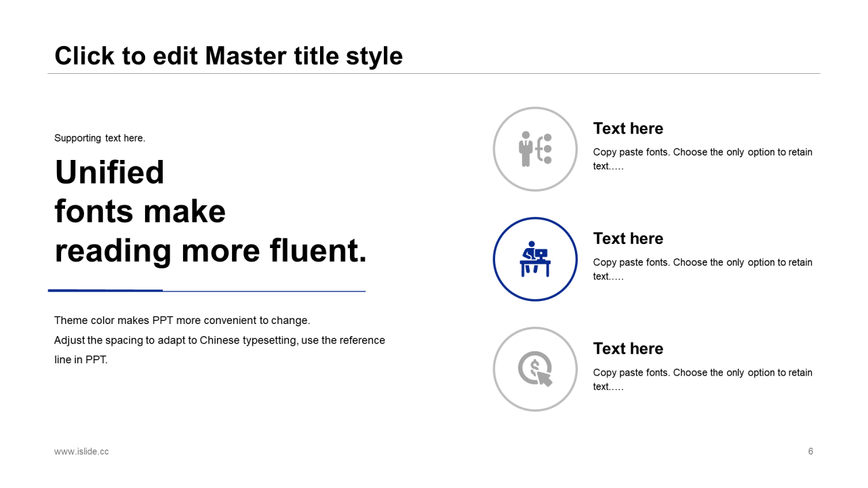Select the 'Supporting text here.' line
The width and height of the screenshot is (868, 488).
[100, 138]
